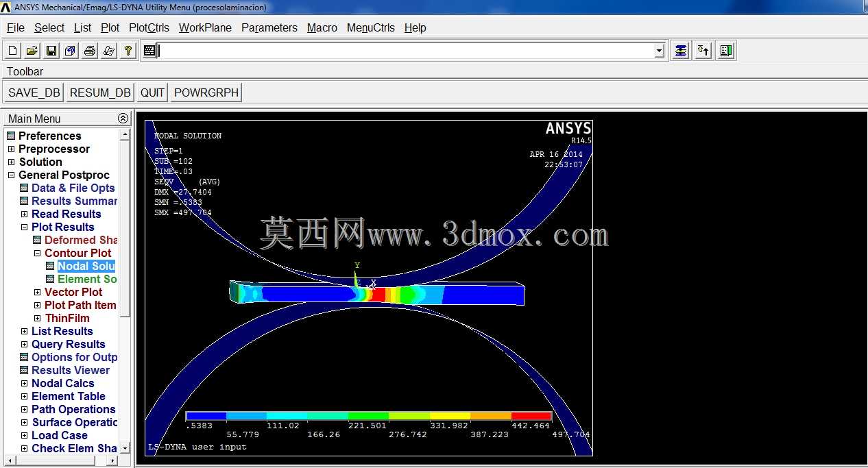Image resolution: width=868 pixels, height=468 pixels.
Task: Click the QUIT toolbar button
Action: pos(152,93)
